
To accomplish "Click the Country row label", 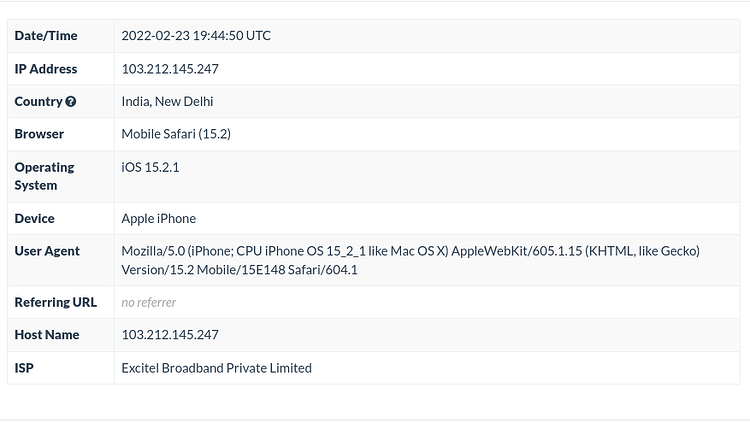I will click(x=39, y=101).
